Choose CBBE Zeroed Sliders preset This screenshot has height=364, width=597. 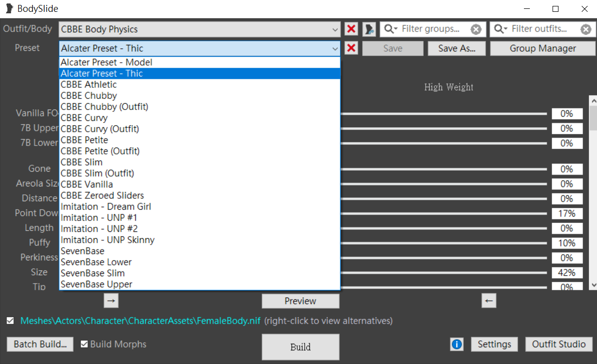[x=200, y=195]
